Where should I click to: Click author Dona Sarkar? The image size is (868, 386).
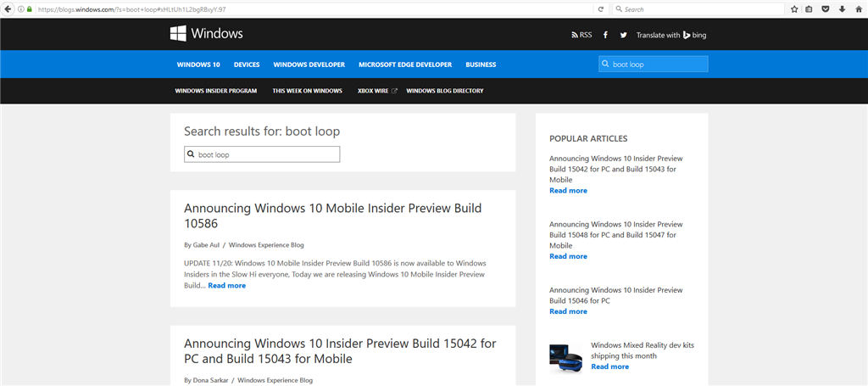pos(209,380)
